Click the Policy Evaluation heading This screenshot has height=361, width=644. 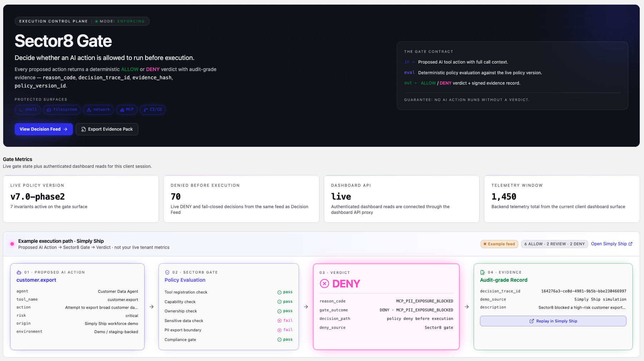click(185, 280)
